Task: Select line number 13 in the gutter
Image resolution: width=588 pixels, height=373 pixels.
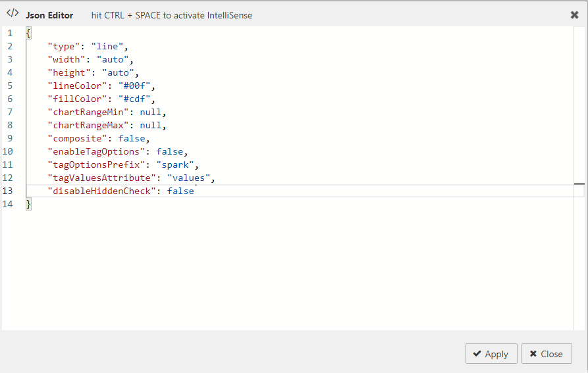Action: [8, 191]
